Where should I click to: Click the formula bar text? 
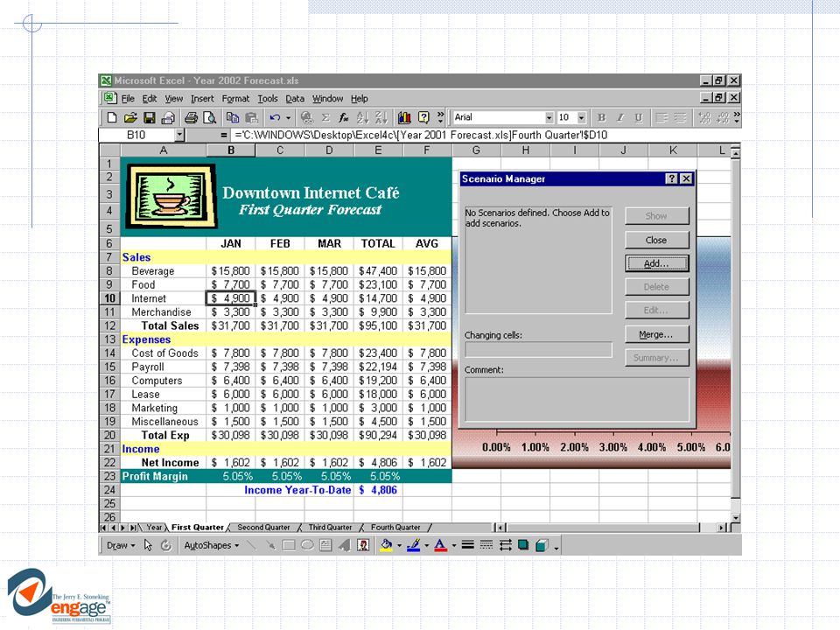pos(421,135)
